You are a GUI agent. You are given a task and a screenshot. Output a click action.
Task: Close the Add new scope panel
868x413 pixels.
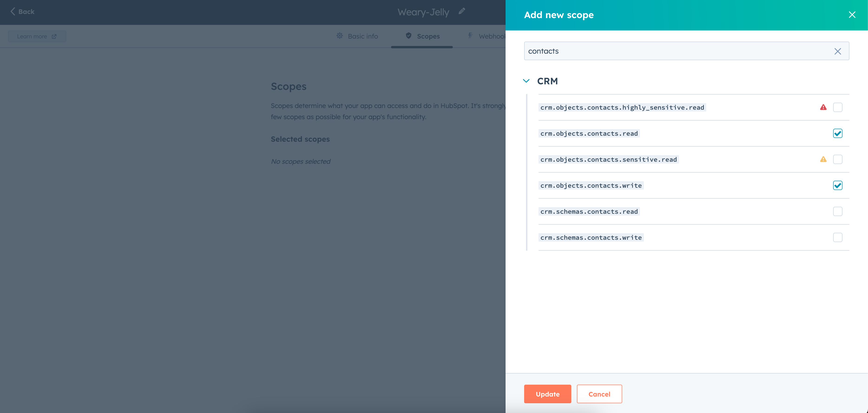[852, 15]
